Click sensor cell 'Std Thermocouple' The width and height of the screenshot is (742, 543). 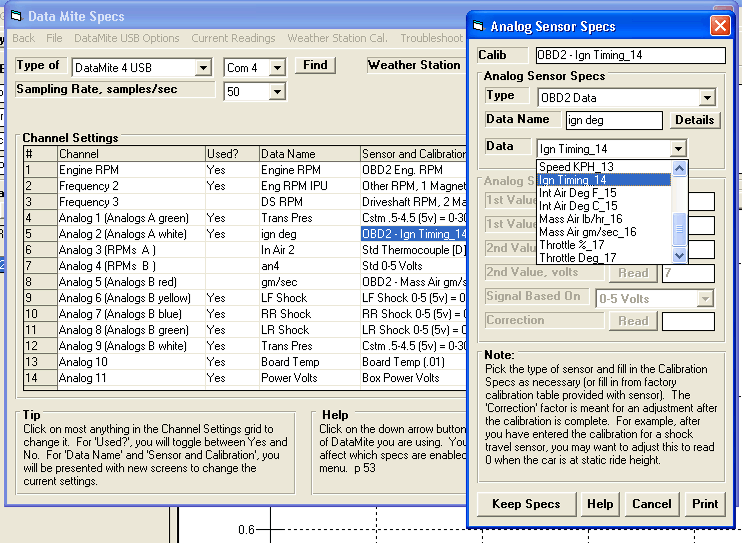click(414, 250)
